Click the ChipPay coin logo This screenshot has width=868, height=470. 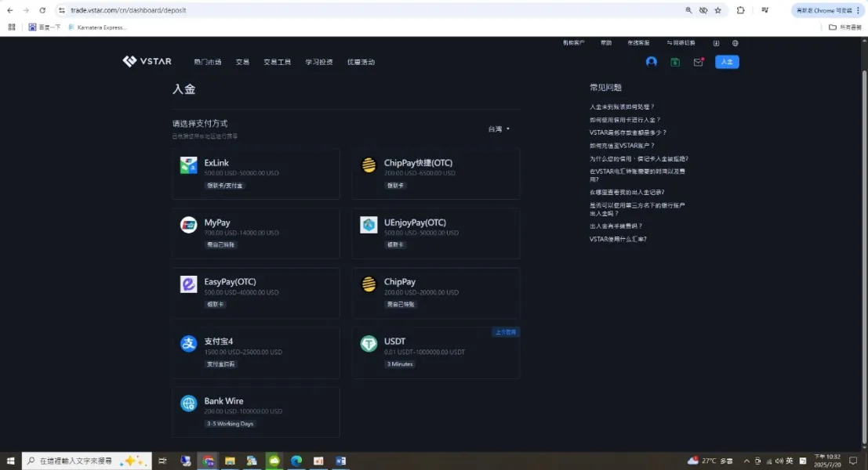(x=369, y=284)
